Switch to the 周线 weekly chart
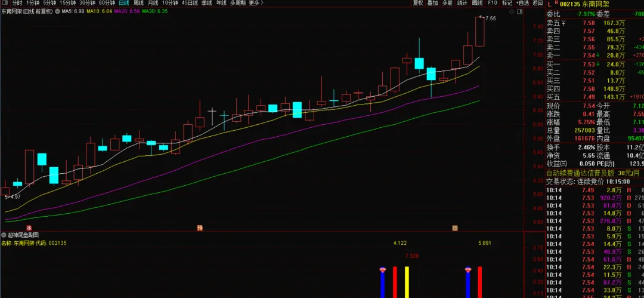The width and height of the screenshot is (644, 298). (138, 3)
